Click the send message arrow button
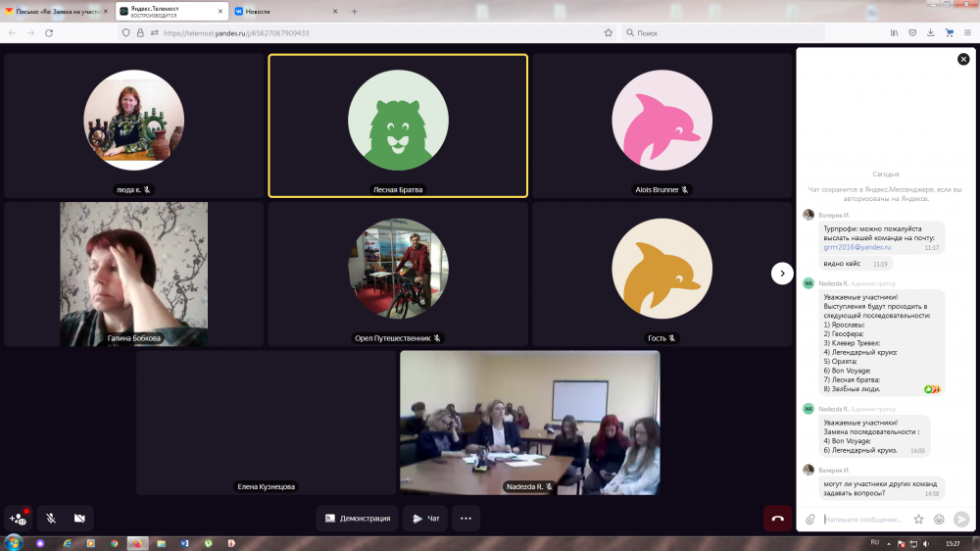The image size is (980, 551). [961, 519]
